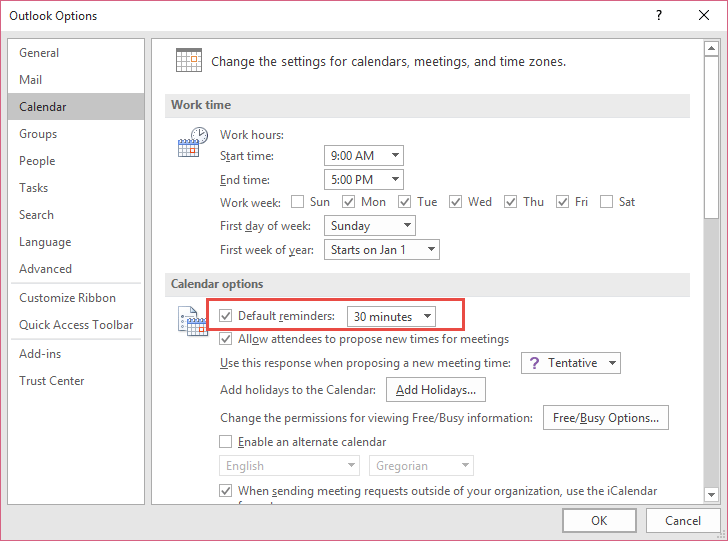Open the End time dropdown

click(364, 179)
